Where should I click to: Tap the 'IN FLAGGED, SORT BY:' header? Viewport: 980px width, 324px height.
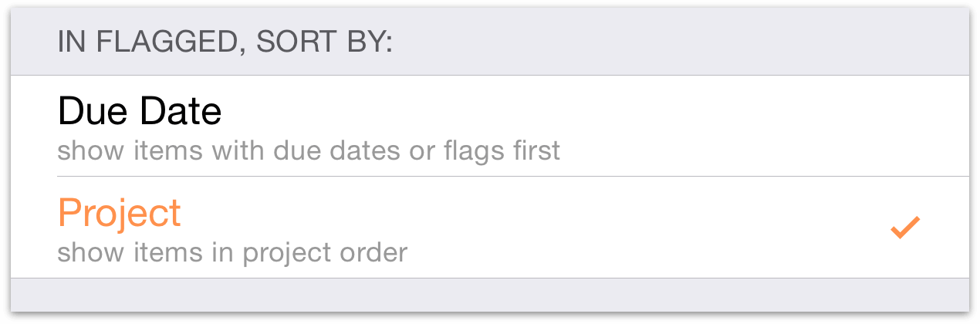(x=225, y=42)
